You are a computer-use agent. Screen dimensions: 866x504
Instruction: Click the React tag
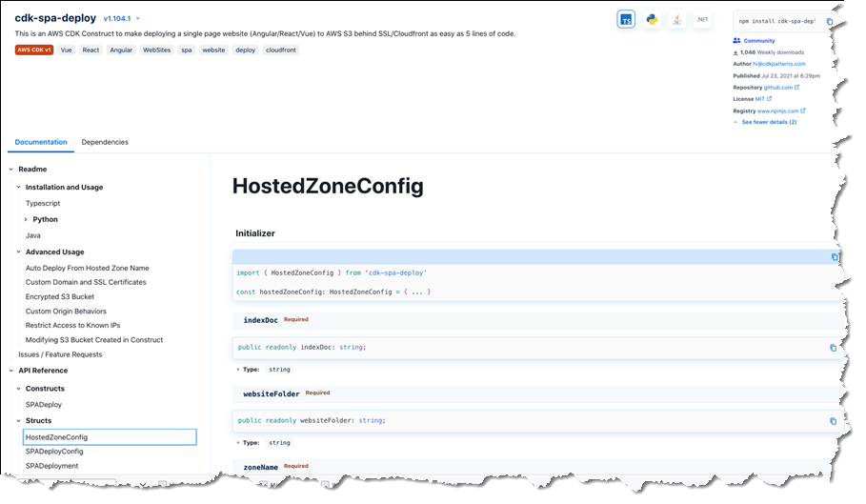[91, 50]
